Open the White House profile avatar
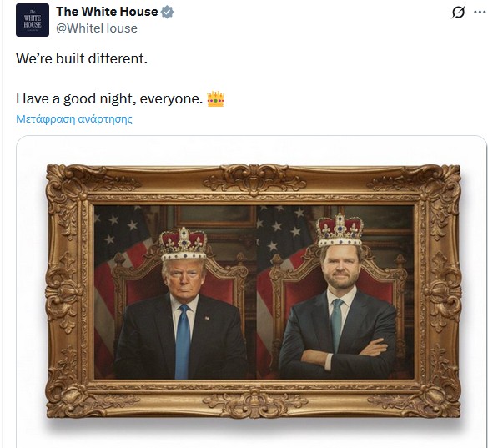488x448 pixels. 33,20
